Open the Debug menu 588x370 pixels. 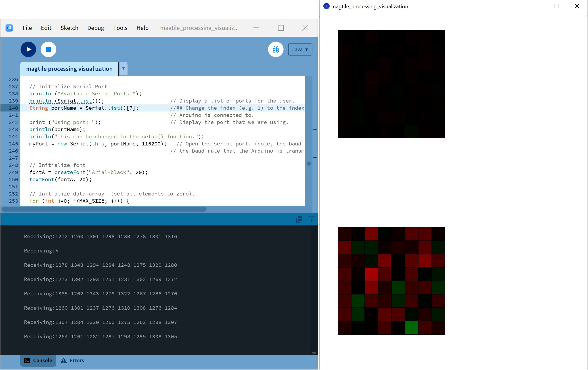pos(96,28)
